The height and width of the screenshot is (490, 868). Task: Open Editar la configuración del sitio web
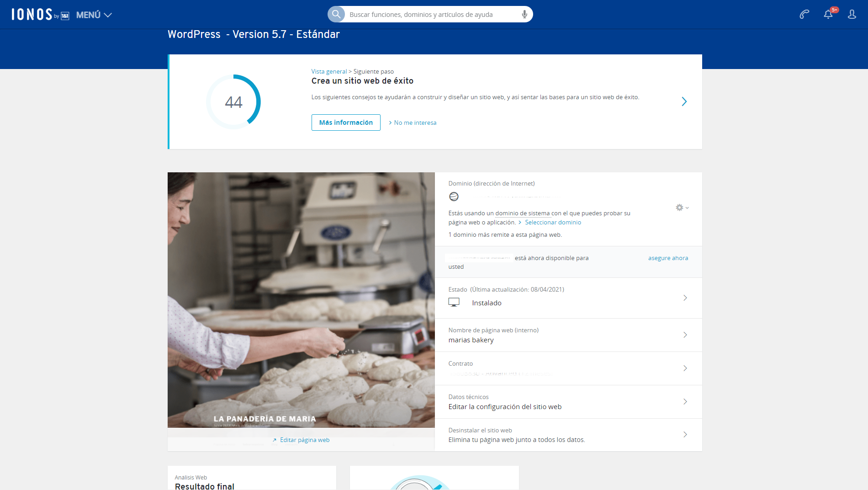pyautogui.click(x=505, y=407)
